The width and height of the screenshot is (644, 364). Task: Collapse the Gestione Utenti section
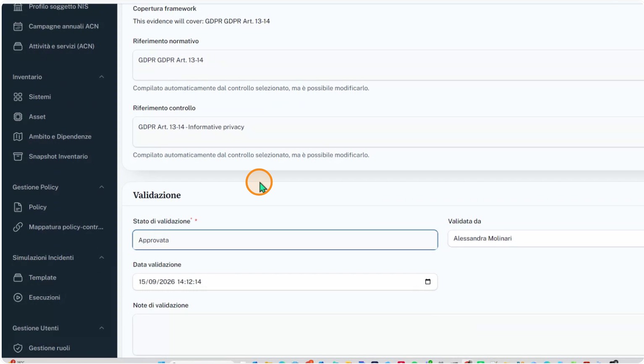[x=102, y=328]
